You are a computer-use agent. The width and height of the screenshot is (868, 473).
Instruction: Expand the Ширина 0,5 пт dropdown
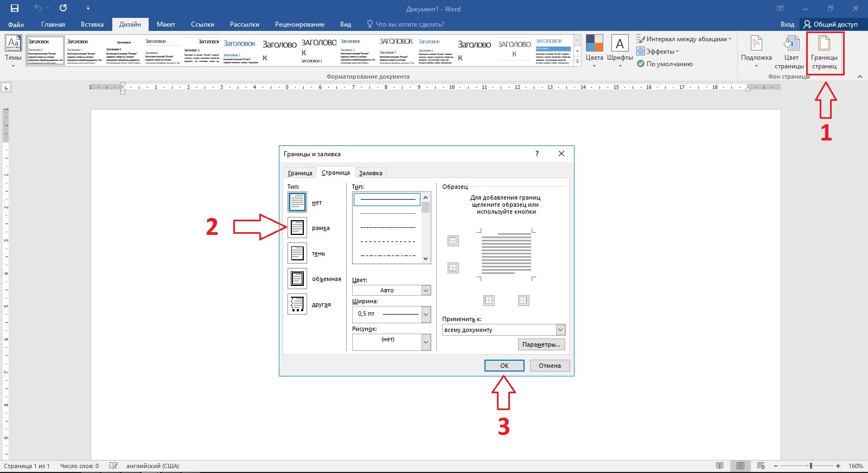click(426, 314)
